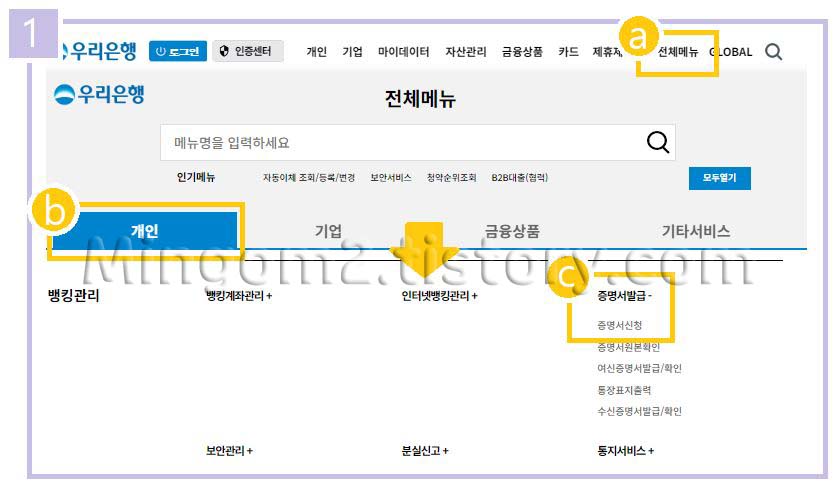Click the 증명서신청 link

[619, 325]
